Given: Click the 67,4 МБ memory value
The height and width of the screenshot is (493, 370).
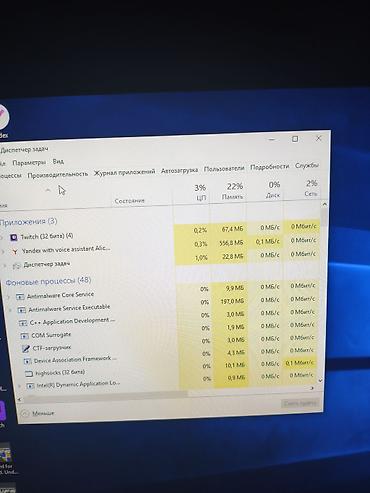Looking at the screenshot, I should tap(232, 229).
